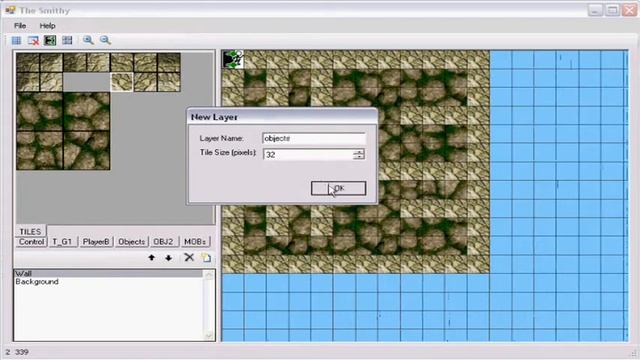640x360 pixels.
Task: Select the MOBs tileset tab
Action: (x=195, y=242)
